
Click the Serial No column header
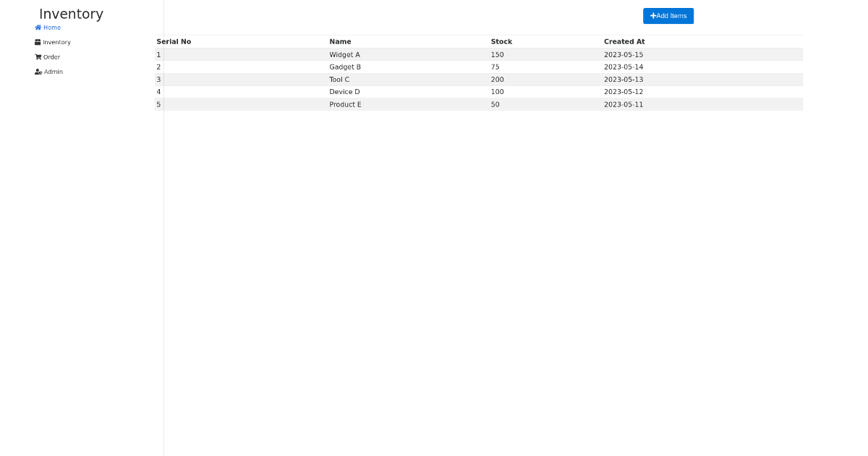pyautogui.click(x=174, y=41)
